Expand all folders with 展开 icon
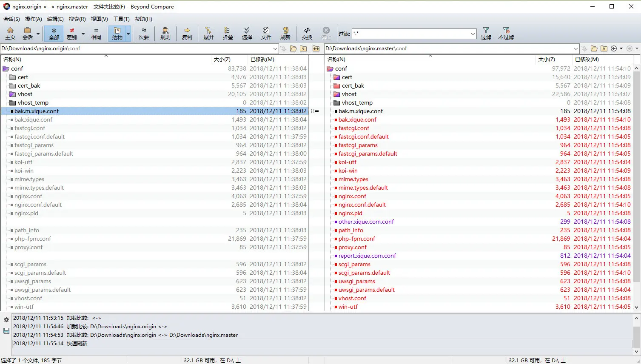 click(x=208, y=34)
